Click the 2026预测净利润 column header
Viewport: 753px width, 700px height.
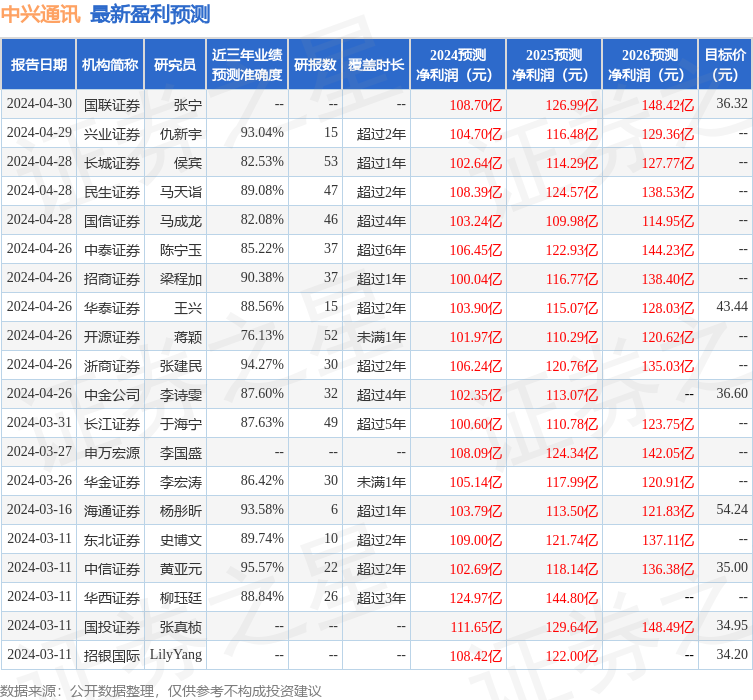(x=650, y=64)
